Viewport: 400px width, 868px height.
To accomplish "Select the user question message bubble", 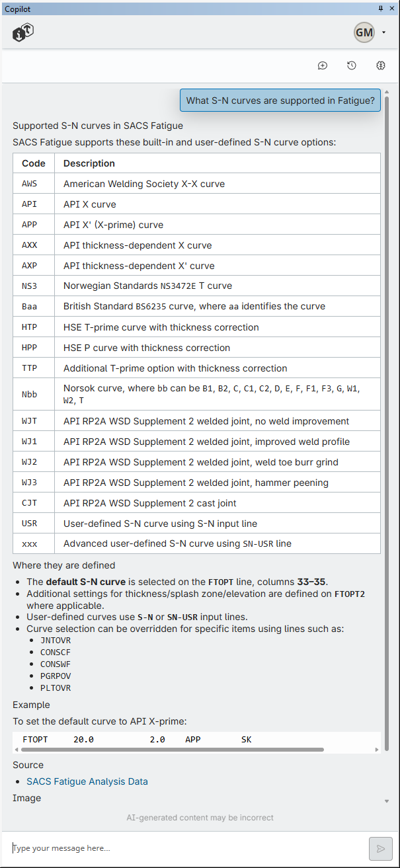I will [280, 100].
